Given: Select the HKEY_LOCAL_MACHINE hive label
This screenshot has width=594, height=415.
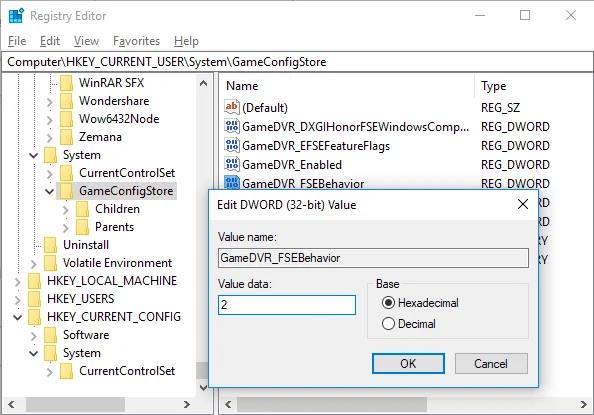Looking at the screenshot, I should pyautogui.click(x=112, y=281).
